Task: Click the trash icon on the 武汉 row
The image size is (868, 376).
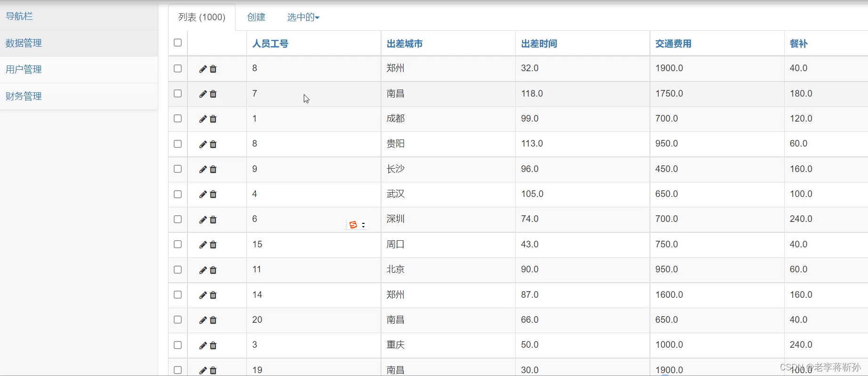Action: click(213, 194)
